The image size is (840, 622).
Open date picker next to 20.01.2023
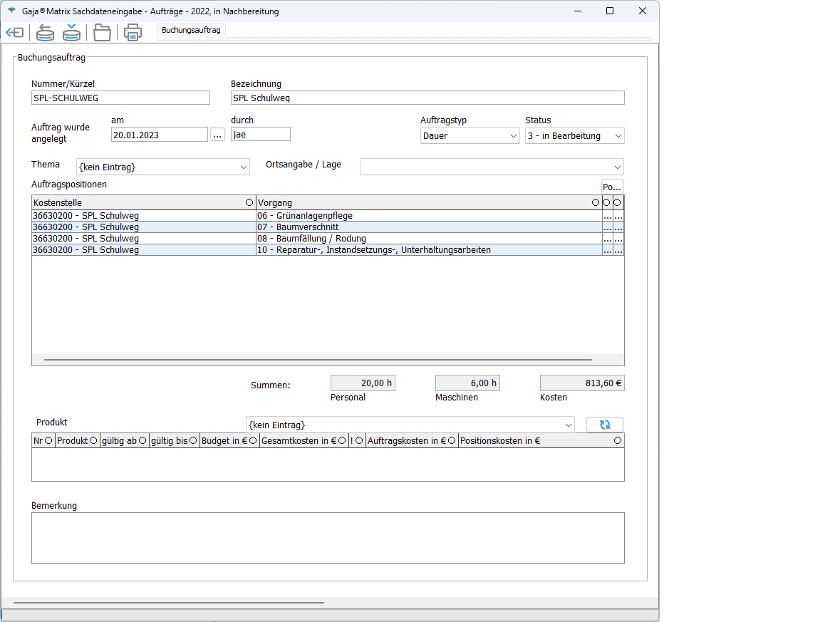pyautogui.click(x=217, y=135)
